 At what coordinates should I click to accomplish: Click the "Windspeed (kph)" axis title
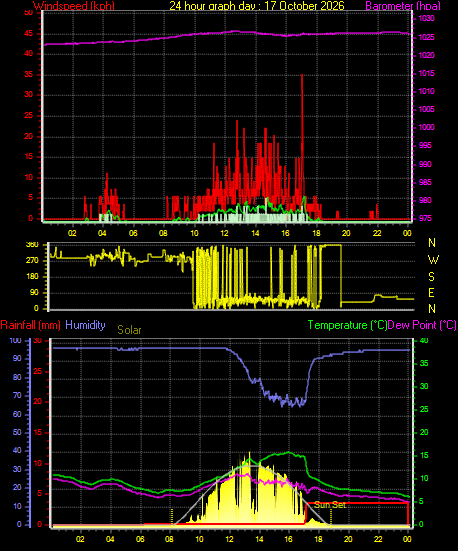coord(74,6)
